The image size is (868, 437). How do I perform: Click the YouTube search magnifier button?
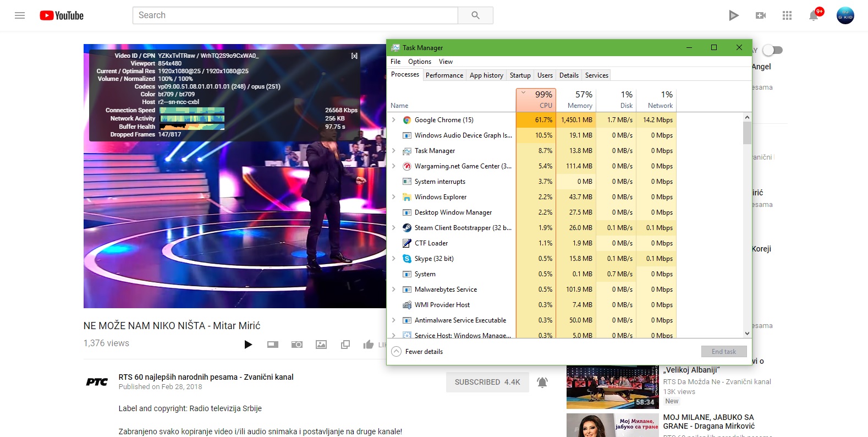pyautogui.click(x=475, y=15)
